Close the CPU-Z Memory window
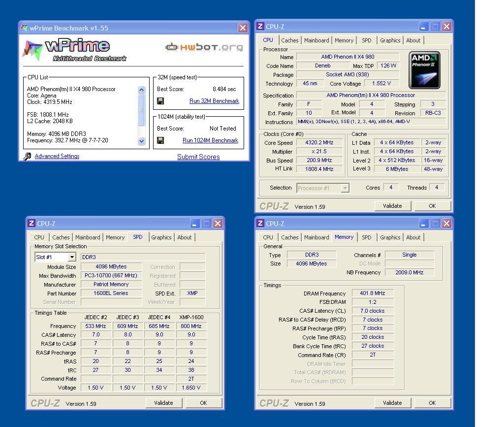The height and width of the screenshot is (427, 504). click(446, 223)
